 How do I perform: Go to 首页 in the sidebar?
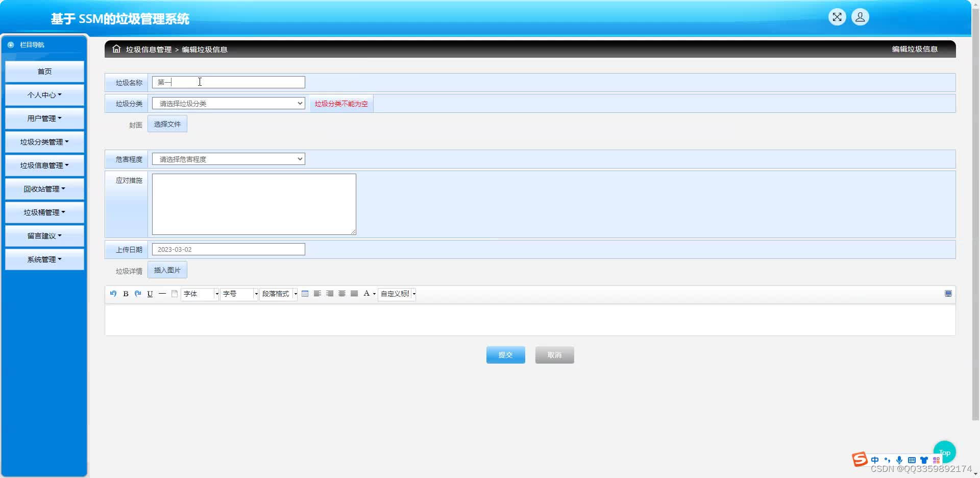(44, 71)
